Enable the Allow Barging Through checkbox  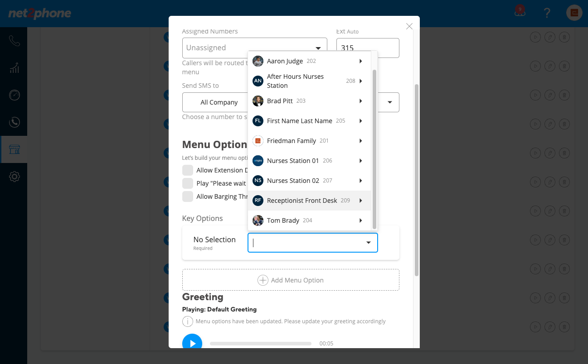click(188, 196)
